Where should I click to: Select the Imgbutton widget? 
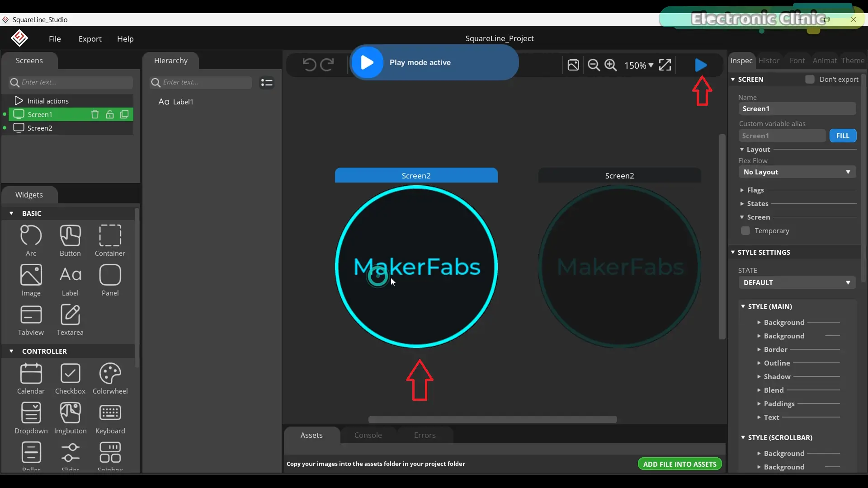click(x=70, y=418)
